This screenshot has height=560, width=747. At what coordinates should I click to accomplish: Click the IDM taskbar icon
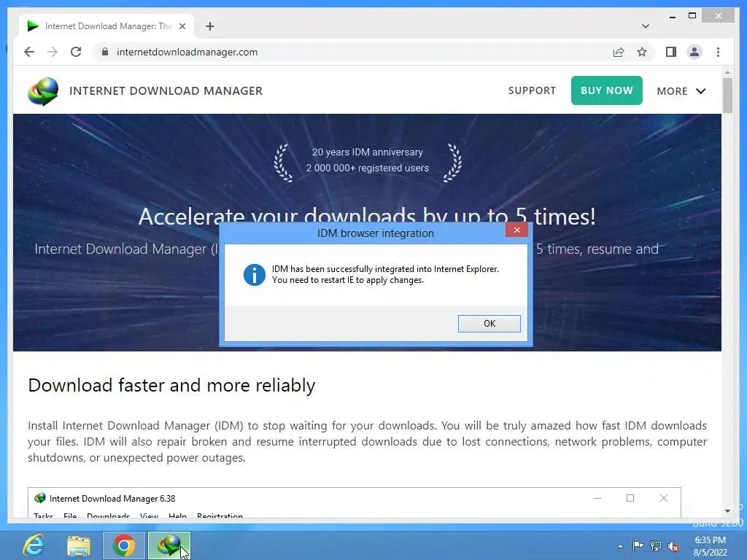coord(169,545)
